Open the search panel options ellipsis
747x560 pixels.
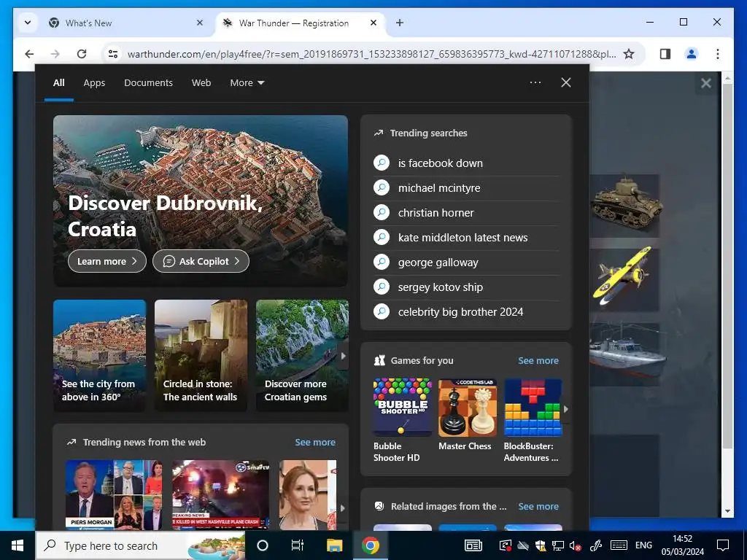point(535,82)
